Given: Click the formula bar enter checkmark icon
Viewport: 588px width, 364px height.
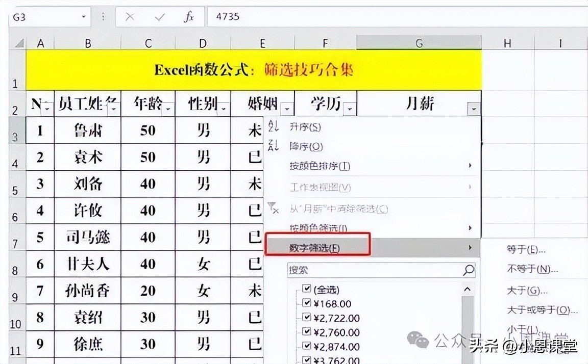Looking at the screenshot, I should pos(160,17).
